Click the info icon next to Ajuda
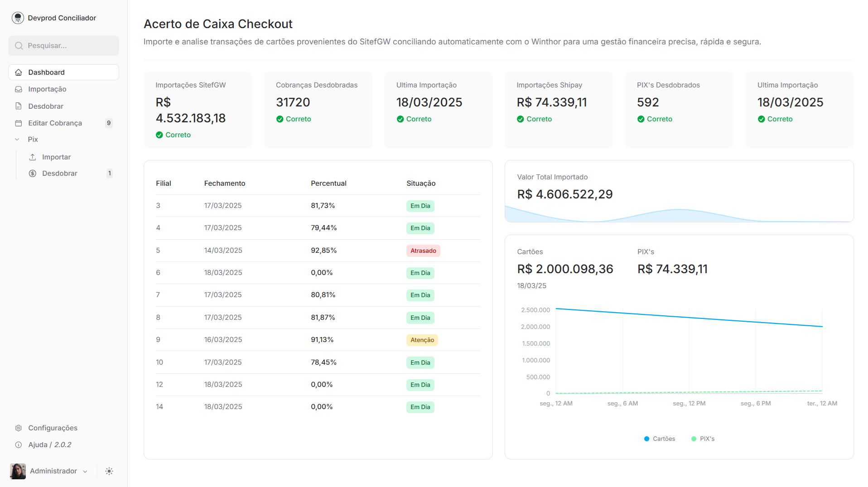Screen dimensions: 868x487 (x=19, y=444)
